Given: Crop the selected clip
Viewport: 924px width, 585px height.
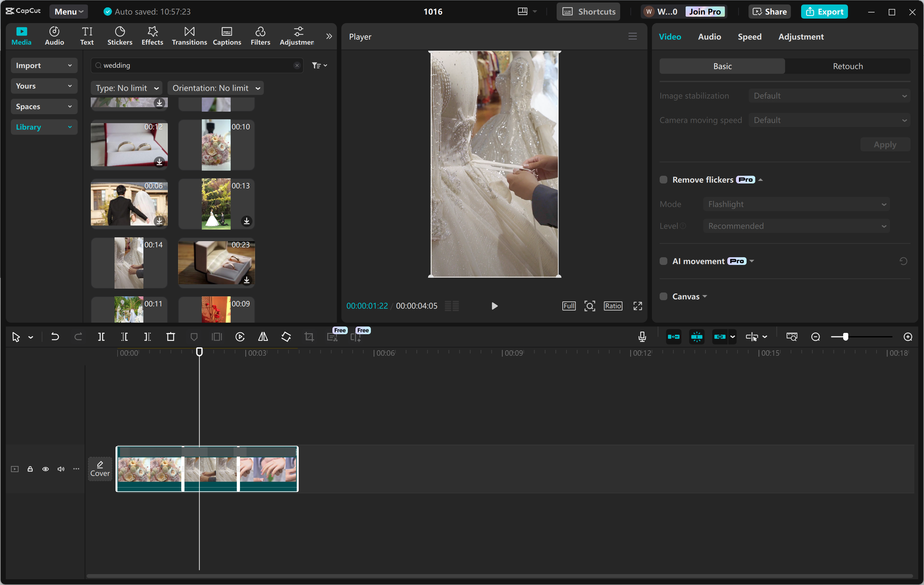Looking at the screenshot, I should click(309, 337).
